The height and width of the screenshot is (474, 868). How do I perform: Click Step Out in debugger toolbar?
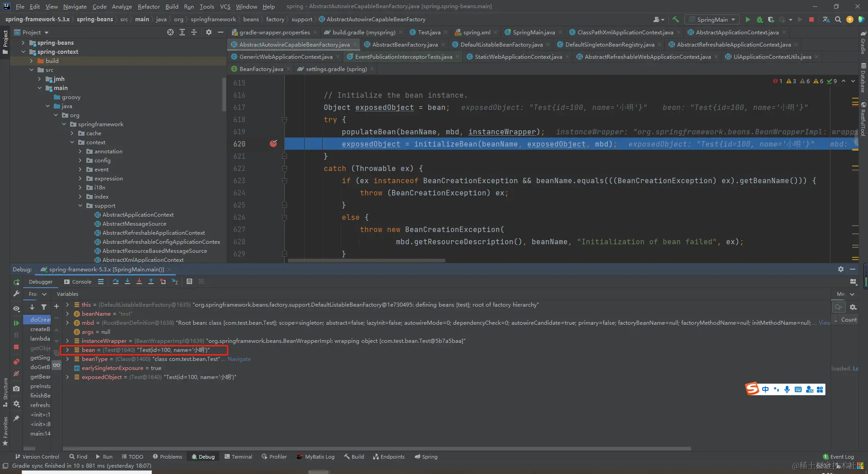pyautogui.click(x=151, y=281)
